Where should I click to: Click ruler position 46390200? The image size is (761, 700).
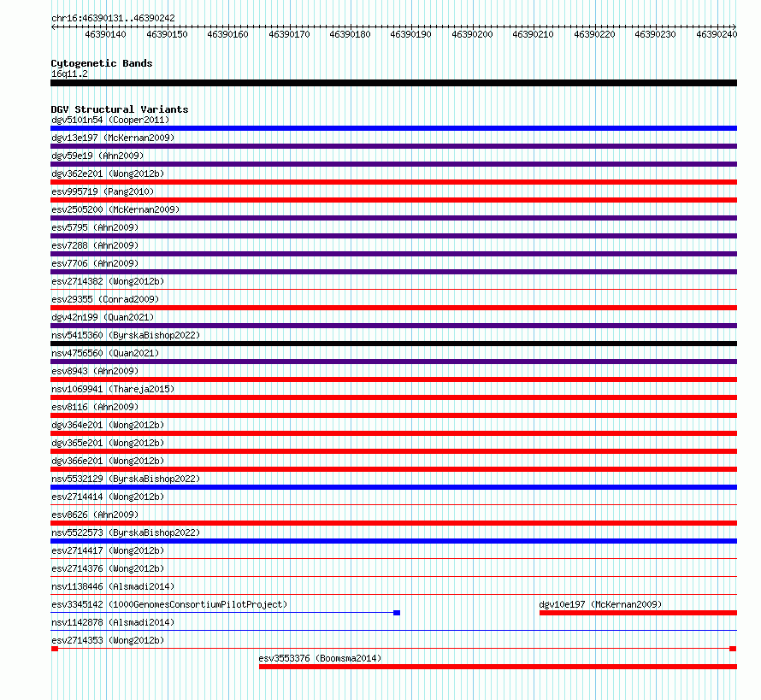point(472,34)
